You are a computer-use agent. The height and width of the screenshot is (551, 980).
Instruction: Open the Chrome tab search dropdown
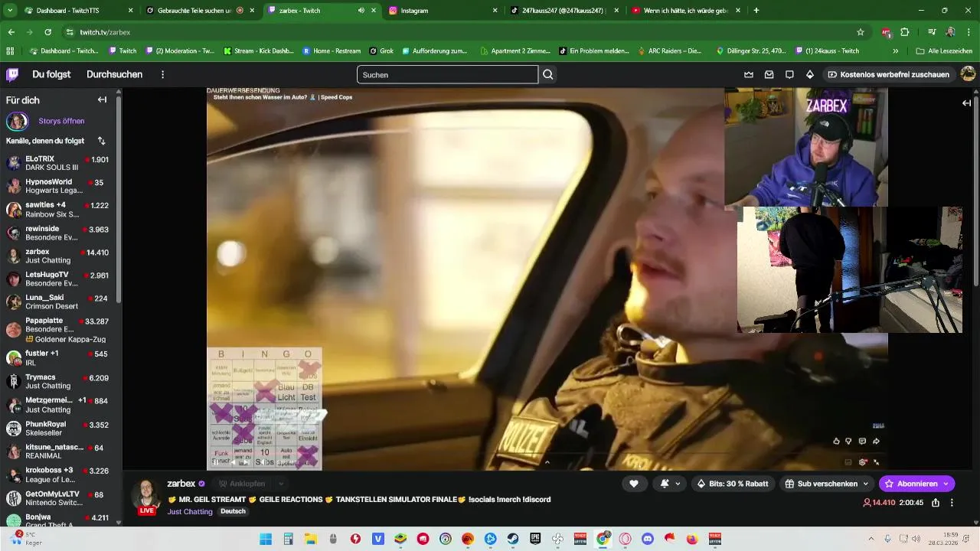tap(10, 11)
